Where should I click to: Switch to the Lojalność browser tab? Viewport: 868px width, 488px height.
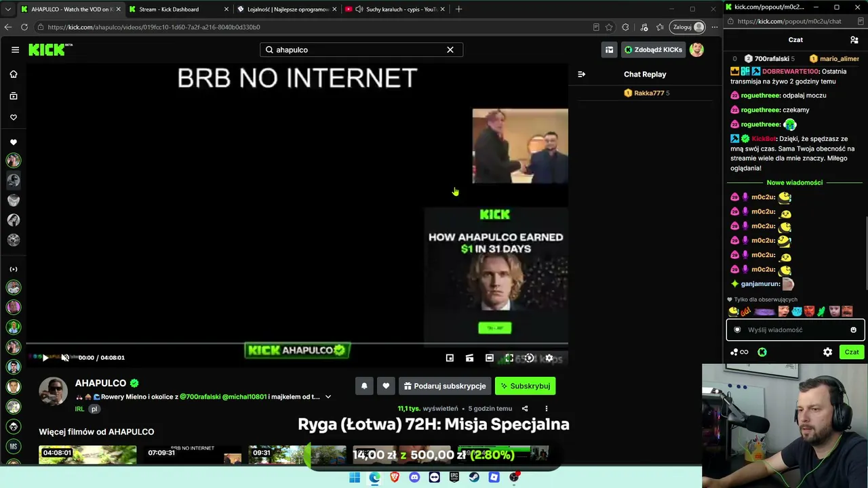(x=286, y=9)
